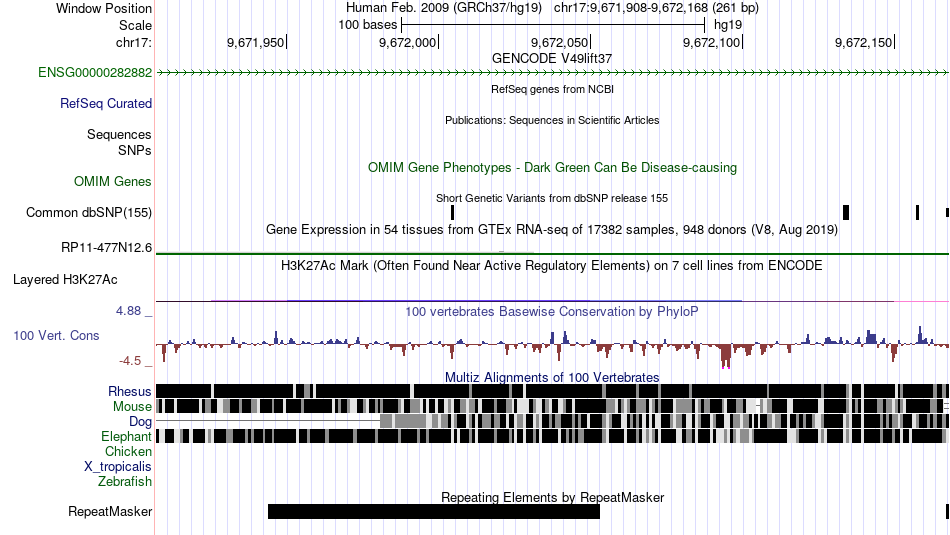Image resolution: width=950 pixels, height=535 pixels.
Task: Click the lowest PhyloP dip with magenta marks
Action: 725,356
